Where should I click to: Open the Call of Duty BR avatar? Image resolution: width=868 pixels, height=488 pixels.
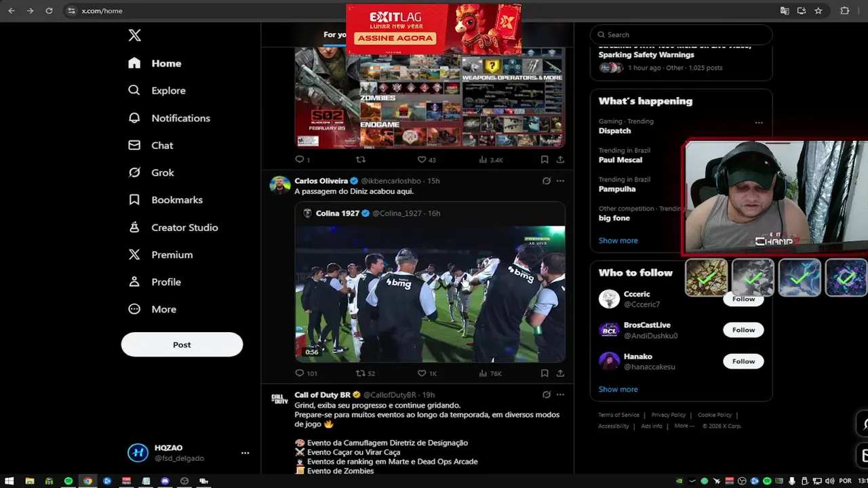click(280, 399)
